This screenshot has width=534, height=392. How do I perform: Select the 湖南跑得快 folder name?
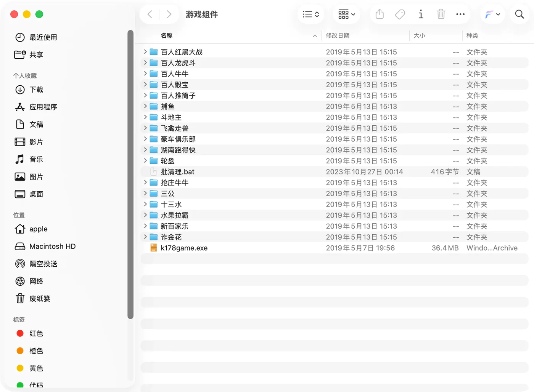[178, 150]
